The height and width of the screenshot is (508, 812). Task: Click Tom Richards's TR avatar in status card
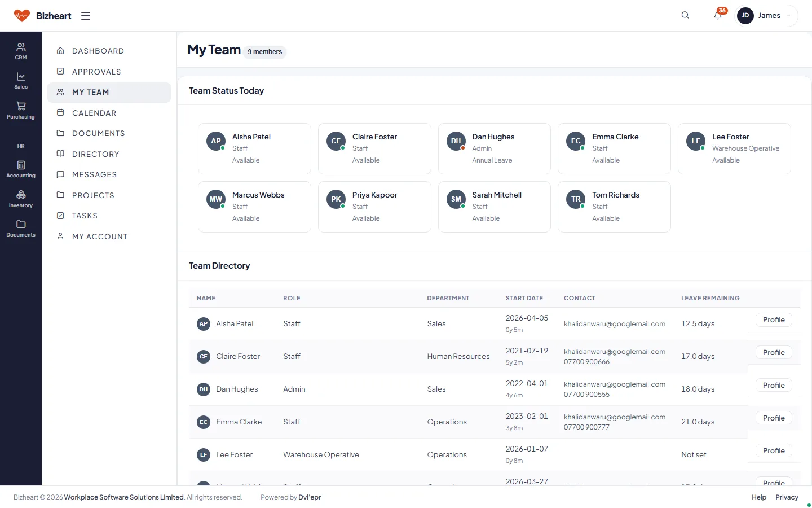pyautogui.click(x=576, y=199)
